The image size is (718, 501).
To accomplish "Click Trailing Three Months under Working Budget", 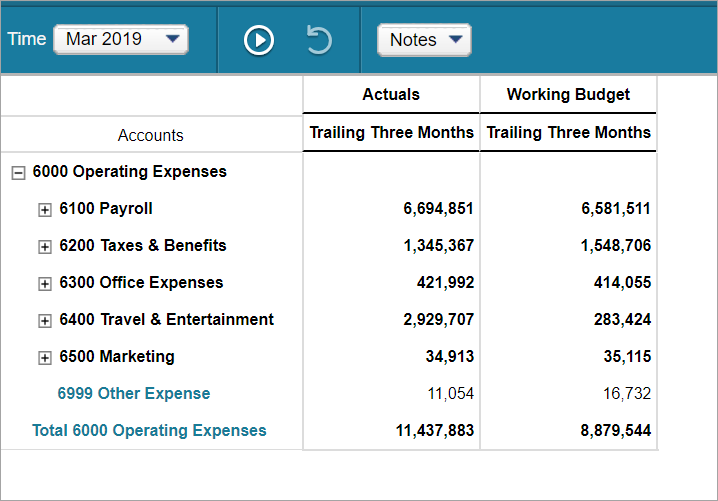I will [x=568, y=132].
